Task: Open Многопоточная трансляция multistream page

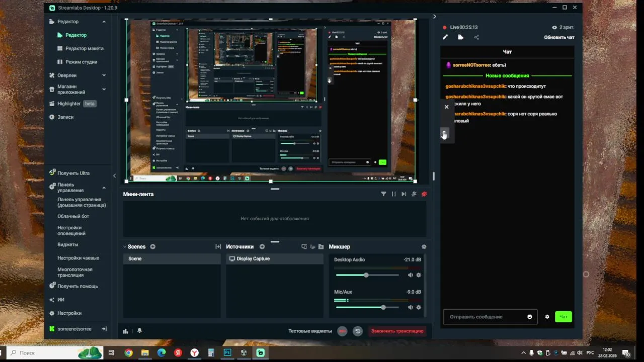Action: (75, 272)
